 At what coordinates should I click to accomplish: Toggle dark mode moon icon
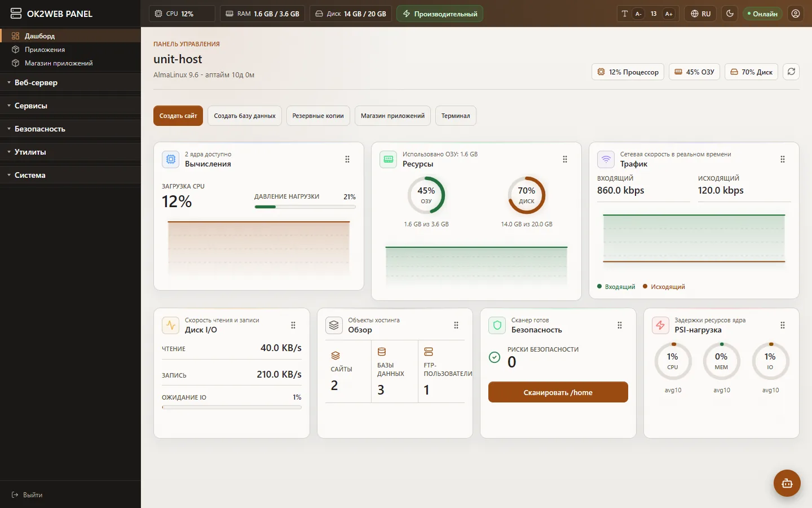730,14
